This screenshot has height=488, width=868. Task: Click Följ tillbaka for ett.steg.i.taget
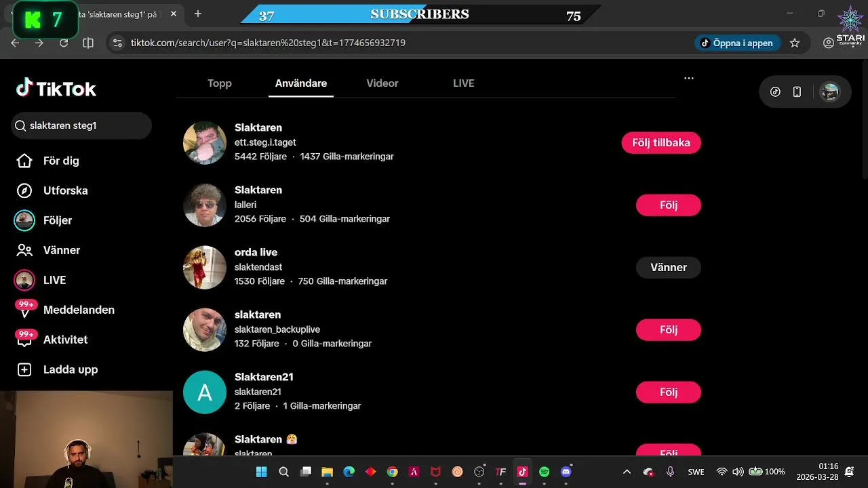661,142
